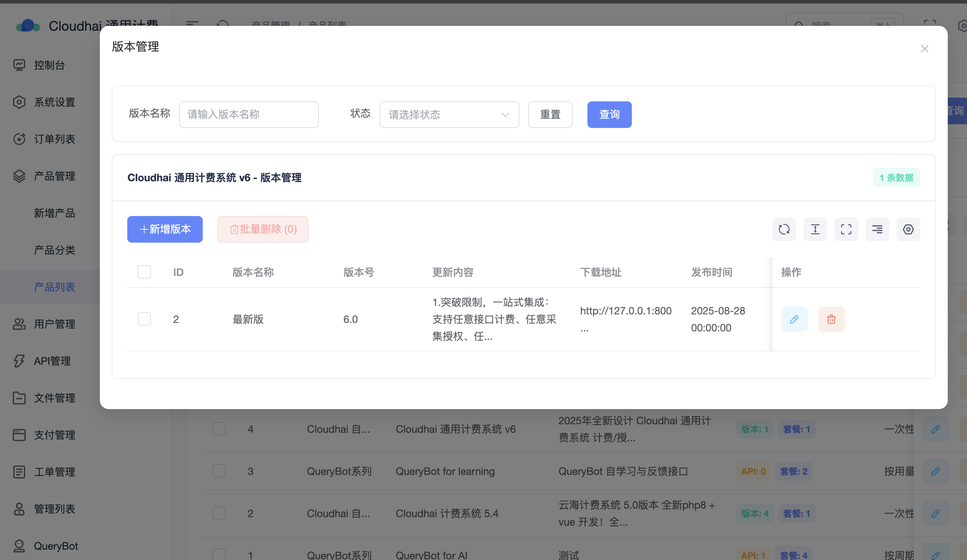Click the API: 0 tag
Viewport: 967px width, 560px height.
pyautogui.click(x=753, y=471)
